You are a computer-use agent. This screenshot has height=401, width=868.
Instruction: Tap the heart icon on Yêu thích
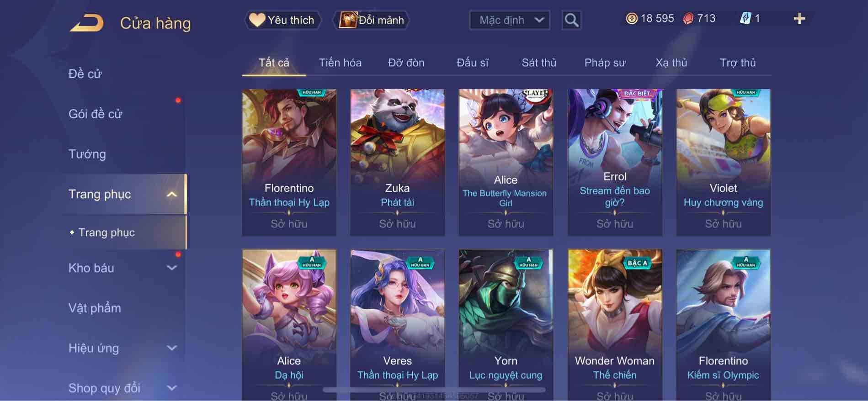(x=257, y=20)
